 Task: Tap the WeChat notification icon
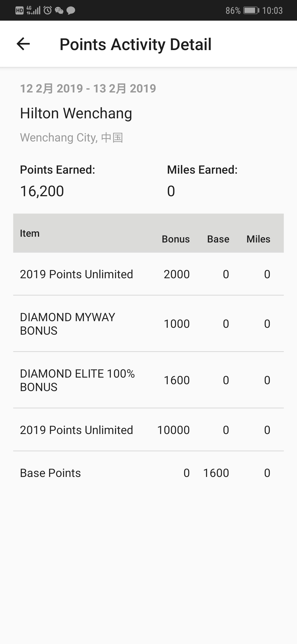[59, 11]
